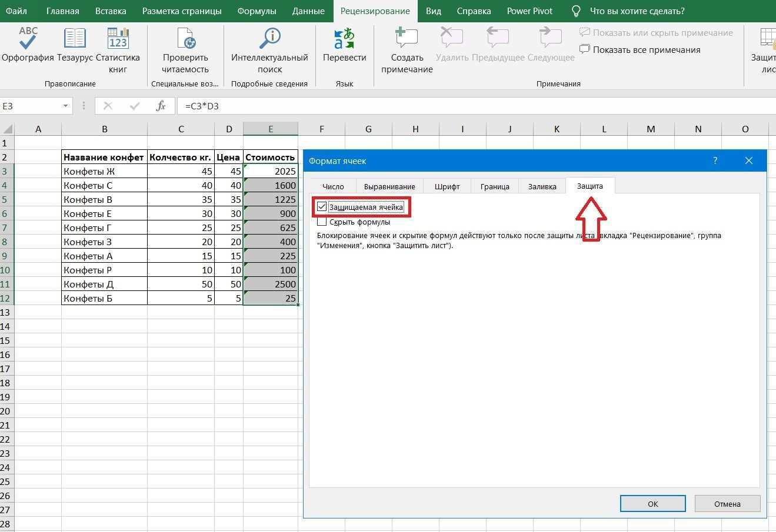Click the Перевести translate icon
This screenshot has width=776, height=532.
344,39
